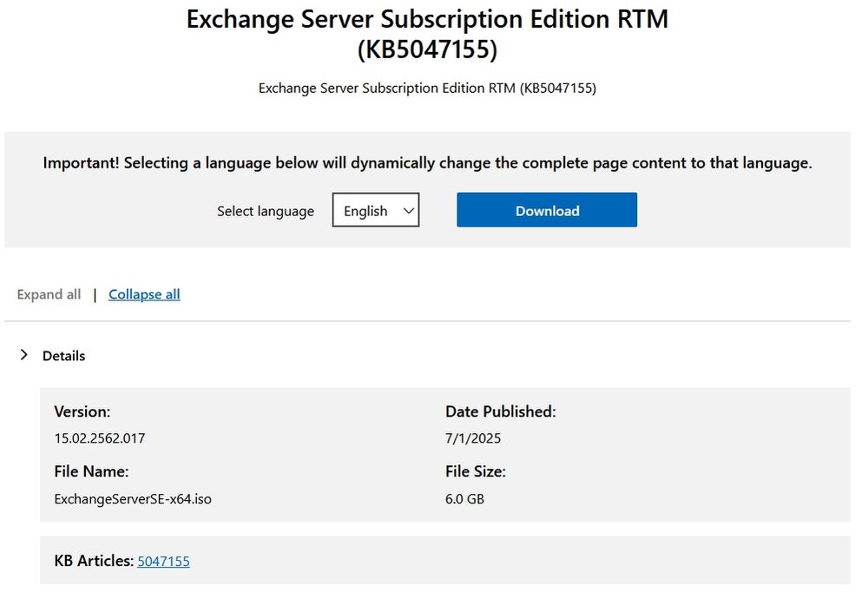Screen dimensions: 868x592
Task: Select file name ExchangeServerSE-x64.iso
Action: click(133, 499)
